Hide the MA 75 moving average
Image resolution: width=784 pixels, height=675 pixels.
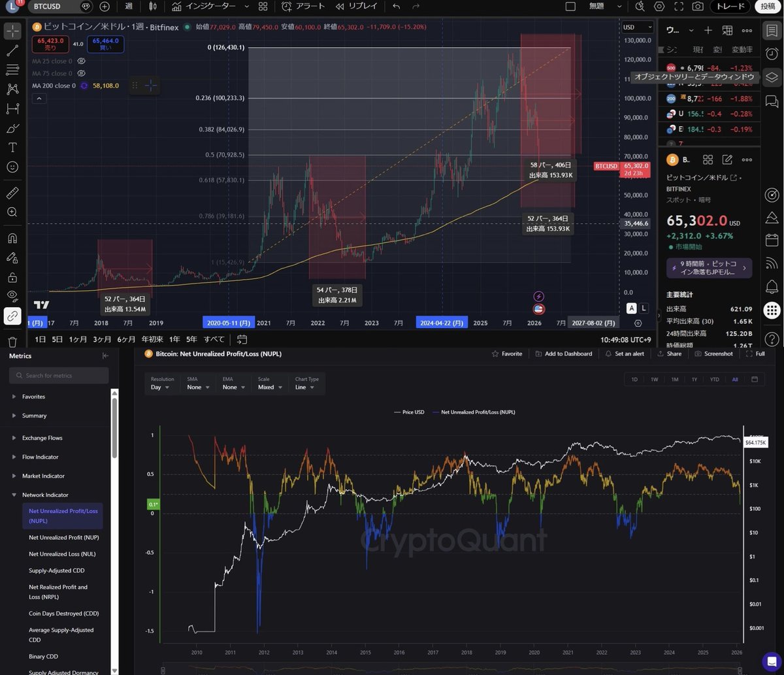[x=81, y=73]
